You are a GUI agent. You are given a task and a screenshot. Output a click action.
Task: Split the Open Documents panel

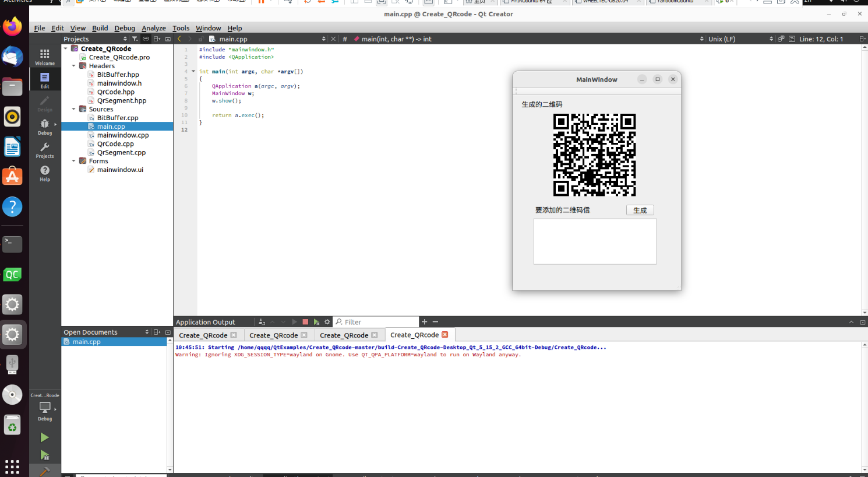tap(157, 332)
